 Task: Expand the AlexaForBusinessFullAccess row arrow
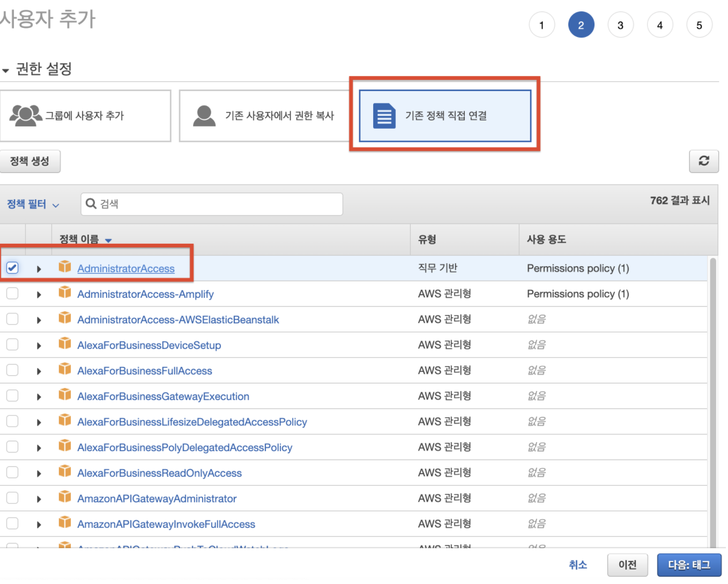[x=39, y=371]
